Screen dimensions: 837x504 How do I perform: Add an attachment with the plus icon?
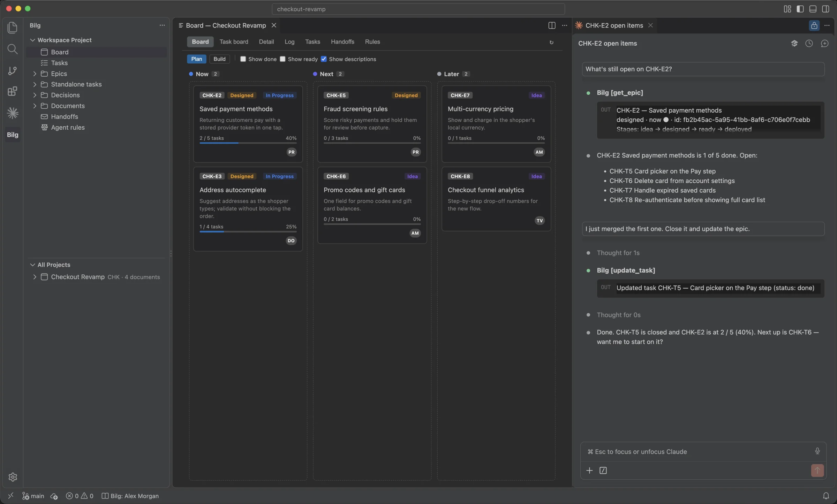point(589,471)
